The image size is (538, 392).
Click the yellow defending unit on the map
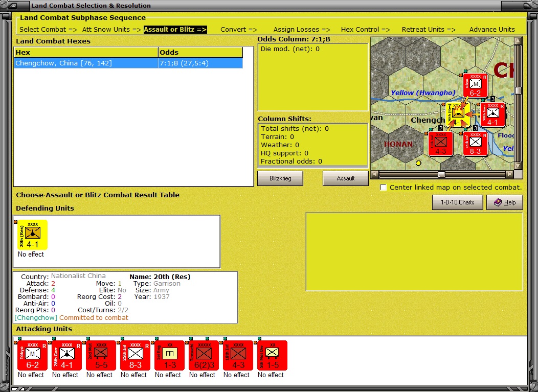(458, 115)
